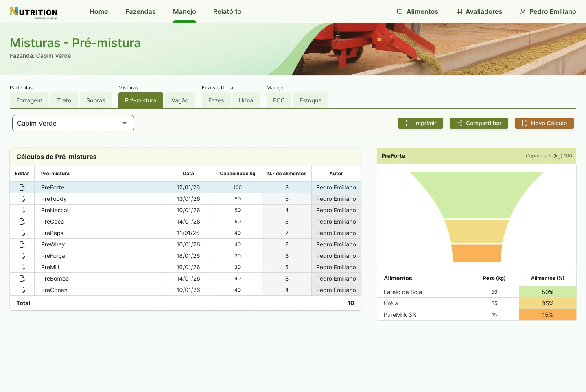Click the Capacidade kg column header
The image size is (586, 392).
[x=238, y=174]
